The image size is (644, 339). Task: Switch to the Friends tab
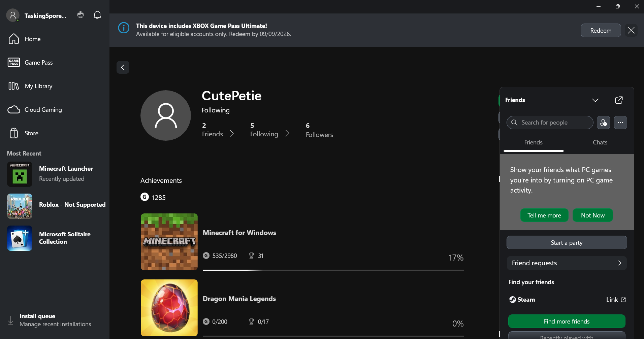point(534,142)
